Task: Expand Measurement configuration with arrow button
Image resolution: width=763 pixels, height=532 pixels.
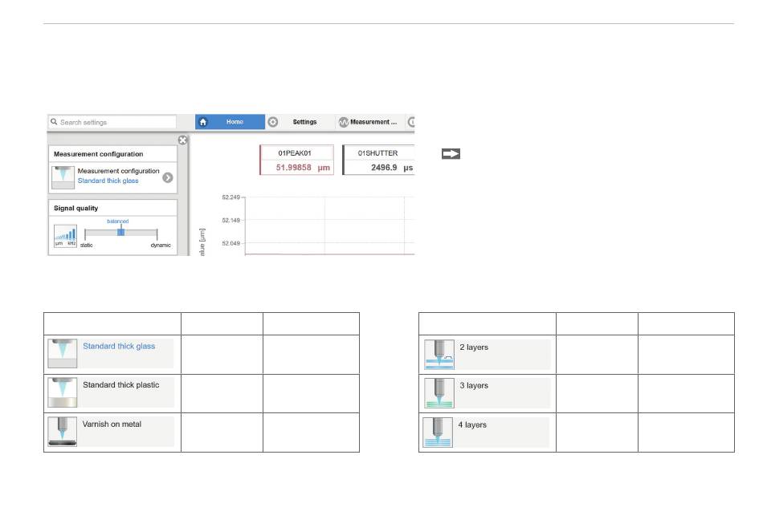Action: (x=167, y=177)
